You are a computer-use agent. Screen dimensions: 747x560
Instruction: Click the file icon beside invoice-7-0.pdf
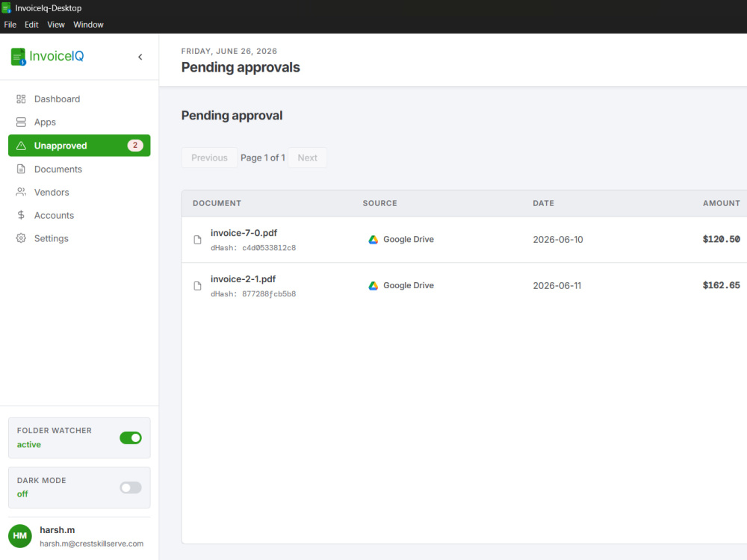click(x=197, y=240)
